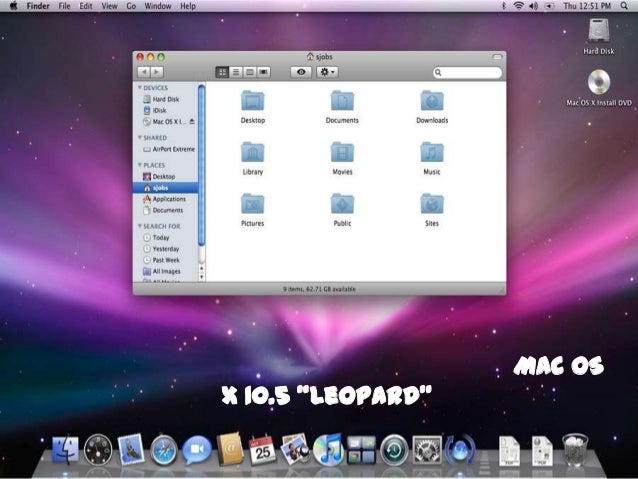Switch Finder to list view
The image size is (638, 479).
tap(236, 72)
